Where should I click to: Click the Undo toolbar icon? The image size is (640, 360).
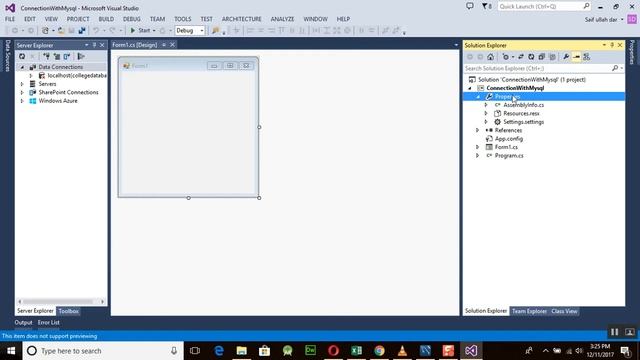(x=96, y=31)
